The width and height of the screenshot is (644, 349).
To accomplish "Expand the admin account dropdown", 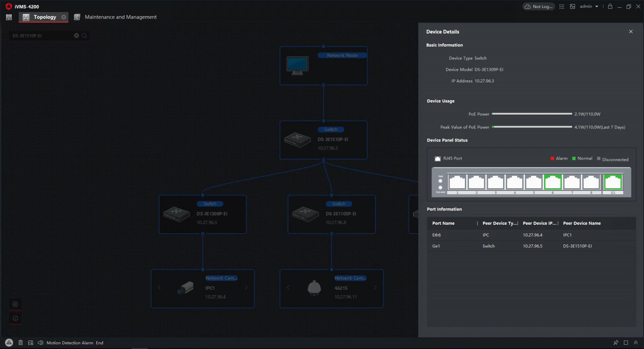I will point(589,6).
